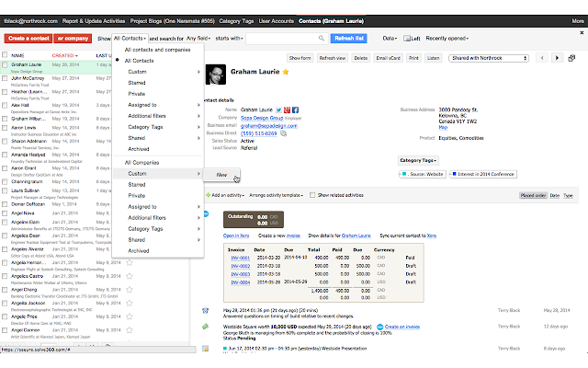Sort list by the CREATED column arrow

[76, 55]
